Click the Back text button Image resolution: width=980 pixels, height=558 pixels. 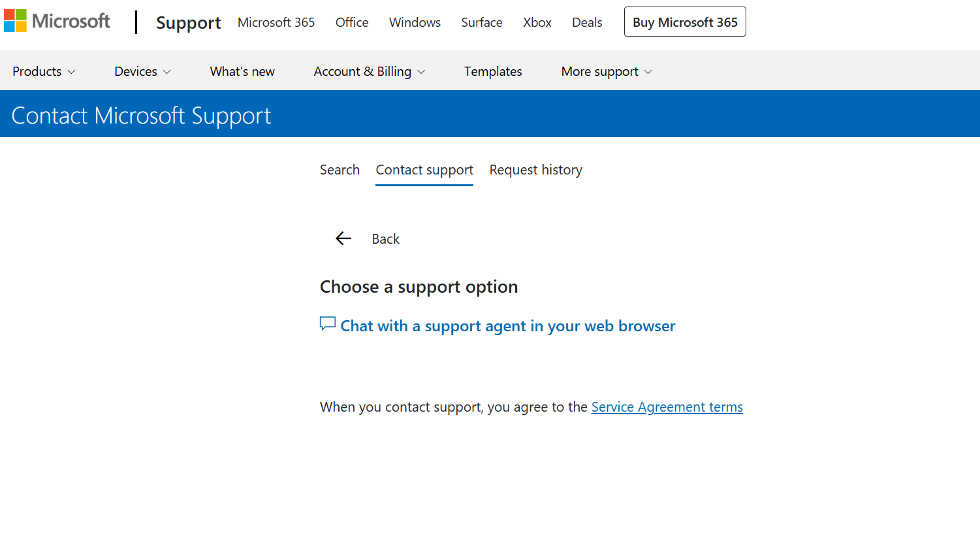[386, 239]
